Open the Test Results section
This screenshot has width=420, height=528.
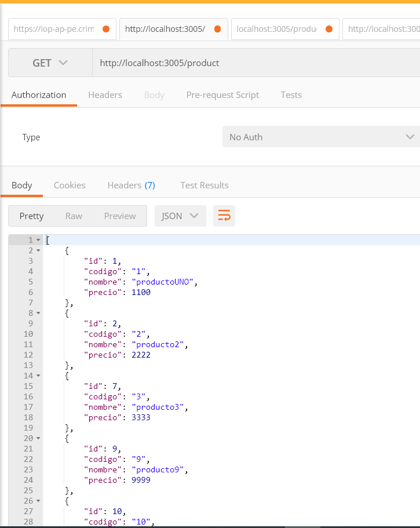click(204, 185)
